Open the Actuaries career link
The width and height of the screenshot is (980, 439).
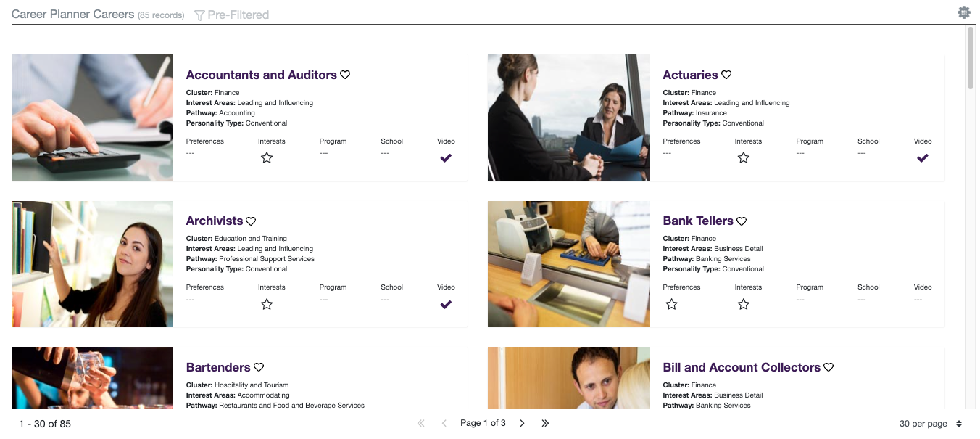(691, 75)
